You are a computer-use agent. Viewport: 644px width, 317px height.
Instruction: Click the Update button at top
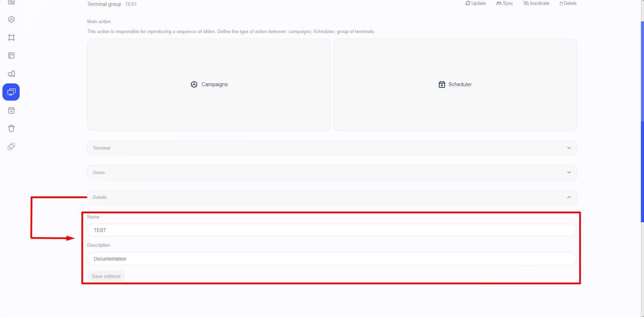click(475, 3)
